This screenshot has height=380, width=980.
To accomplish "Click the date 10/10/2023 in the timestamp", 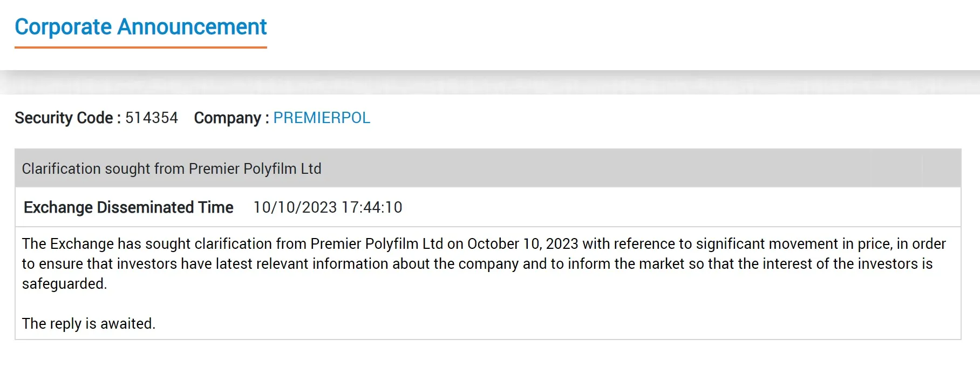I will click(x=295, y=207).
